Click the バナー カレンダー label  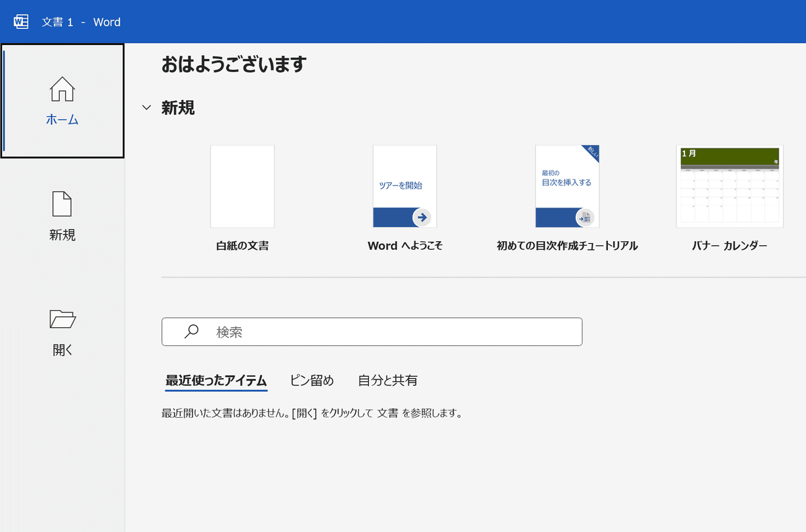[729, 246]
